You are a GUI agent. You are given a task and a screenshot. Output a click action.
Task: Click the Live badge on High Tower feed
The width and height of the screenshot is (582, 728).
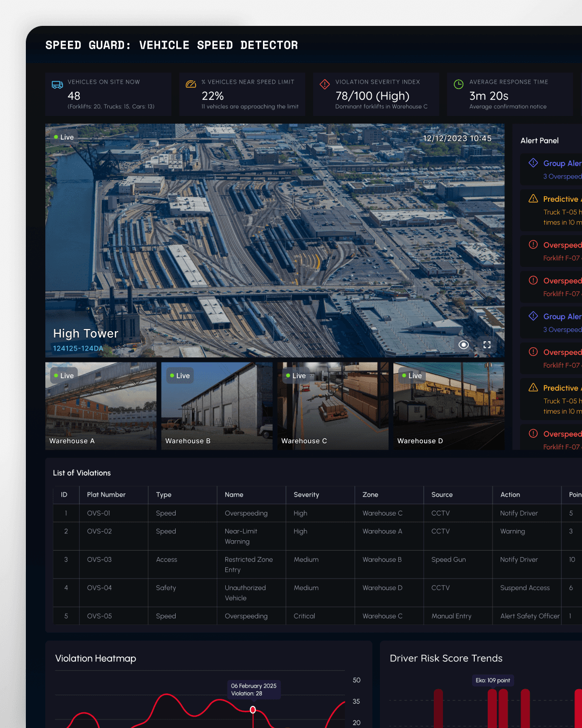[x=64, y=137]
